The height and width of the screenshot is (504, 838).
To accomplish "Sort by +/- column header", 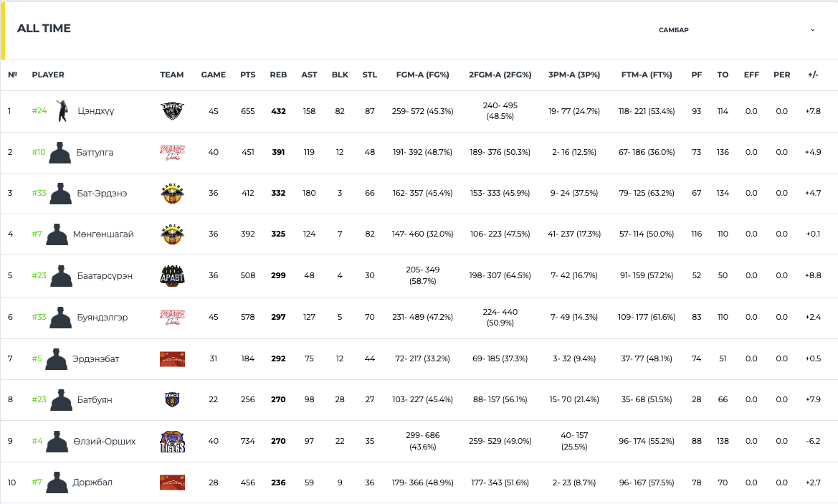I will (813, 75).
